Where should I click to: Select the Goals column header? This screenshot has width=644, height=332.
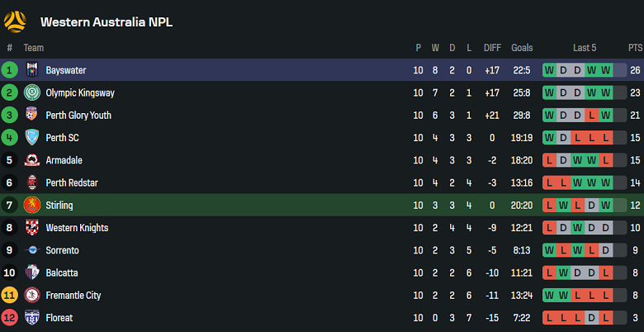pyautogui.click(x=522, y=48)
